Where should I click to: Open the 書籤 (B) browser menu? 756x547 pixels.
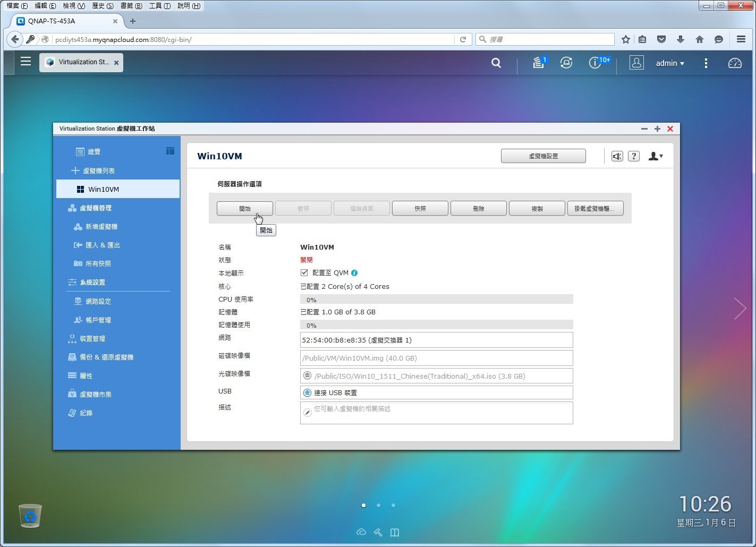(x=131, y=6)
